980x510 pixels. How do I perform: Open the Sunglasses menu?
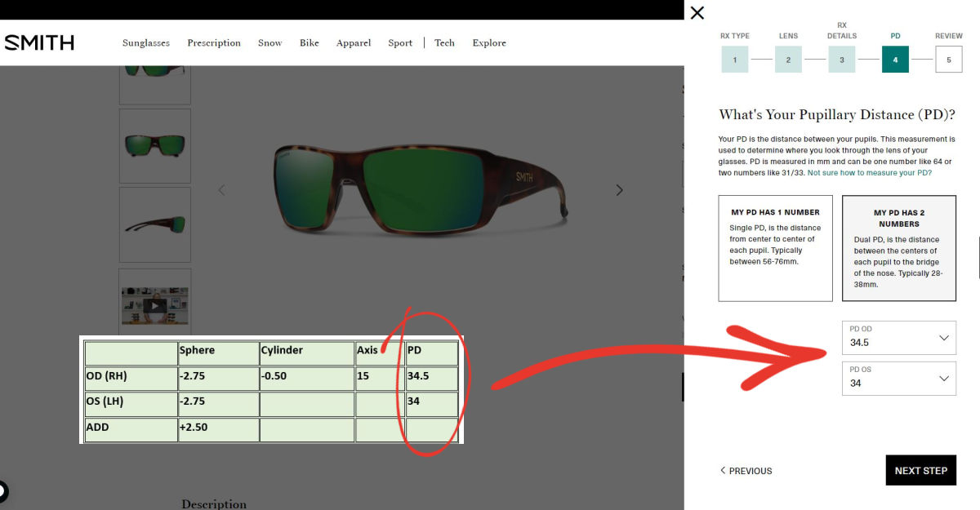pyautogui.click(x=146, y=43)
